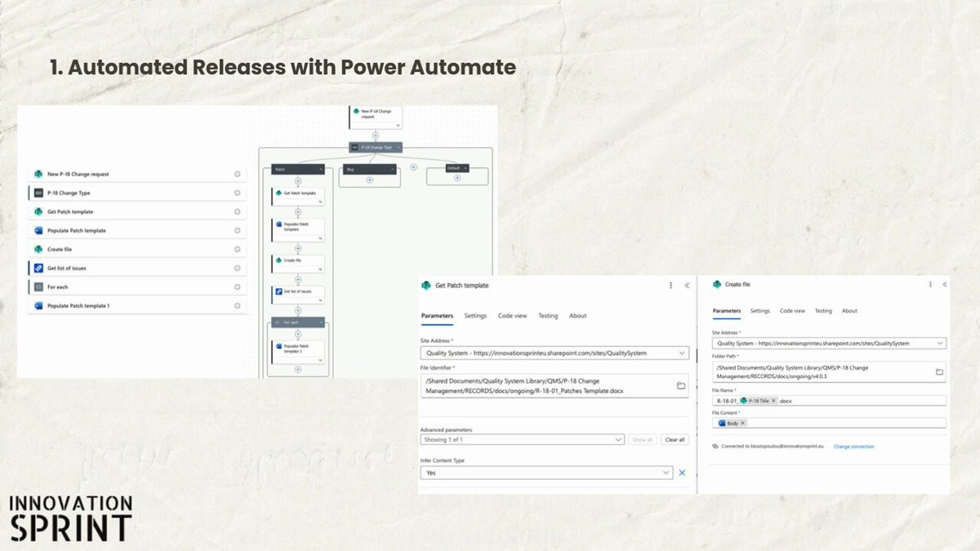The height and width of the screenshot is (551, 980).
Task: Open info circle on Get list of issues row
Action: click(x=238, y=268)
